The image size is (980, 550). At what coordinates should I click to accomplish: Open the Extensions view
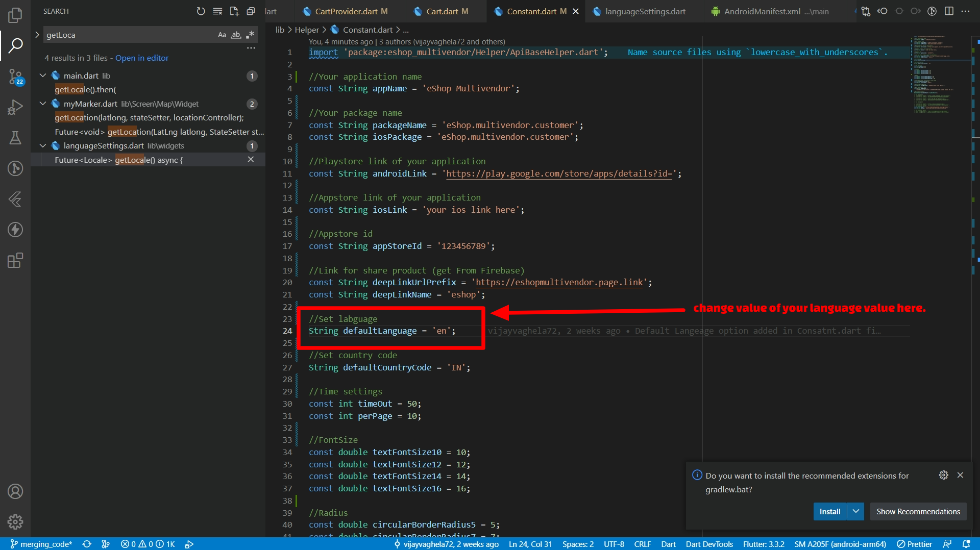click(x=15, y=261)
